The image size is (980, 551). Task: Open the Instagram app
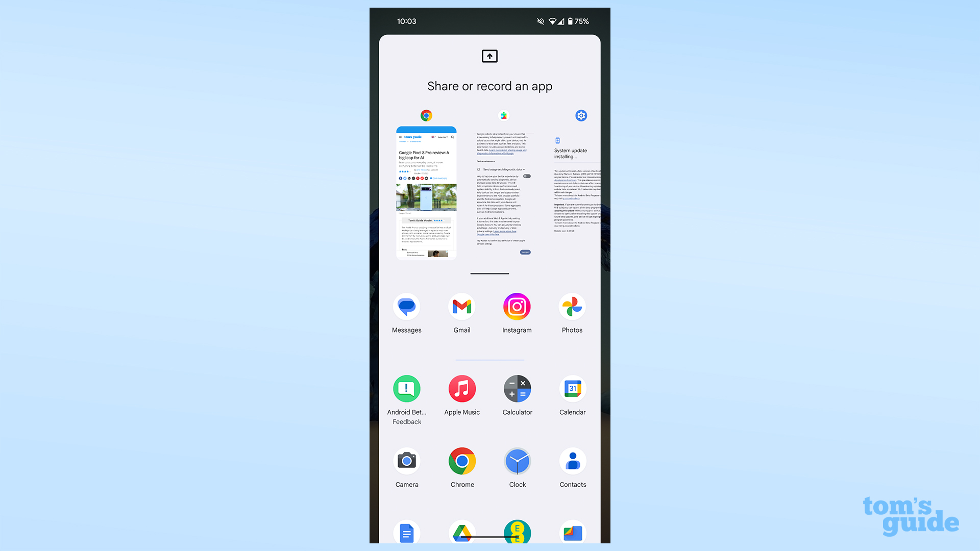click(517, 308)
